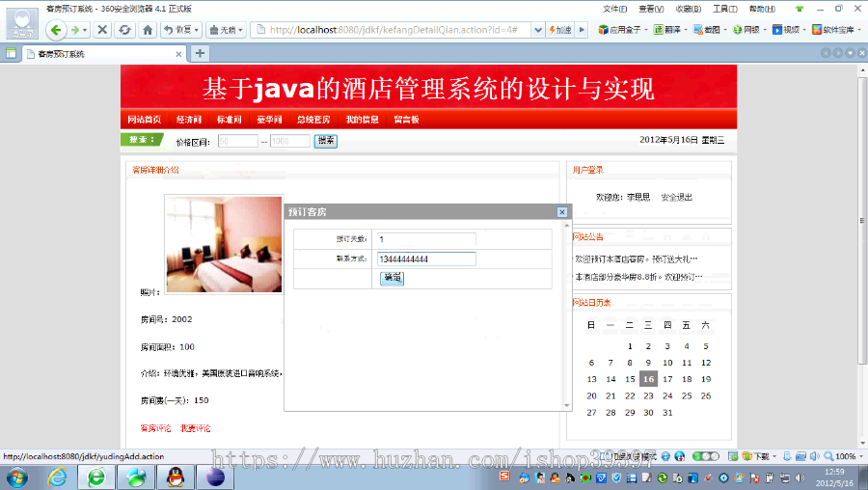Click the page vertical scrollbar
868x490 pixels.
click(862, 222)
